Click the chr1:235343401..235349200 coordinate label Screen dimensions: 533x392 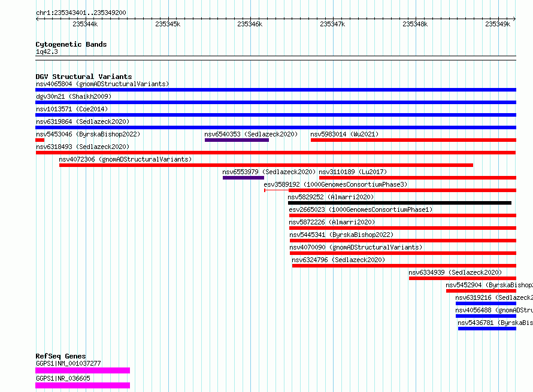tap(81, 13)
